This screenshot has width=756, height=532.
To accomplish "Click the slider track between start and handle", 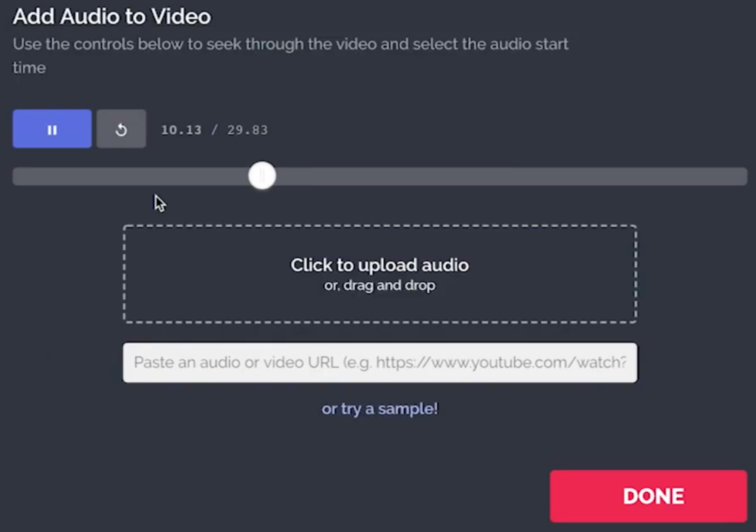I will coord(130,176).
